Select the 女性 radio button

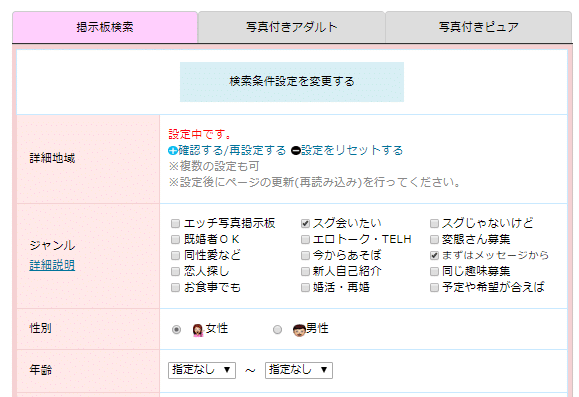(x=177, y=329)
